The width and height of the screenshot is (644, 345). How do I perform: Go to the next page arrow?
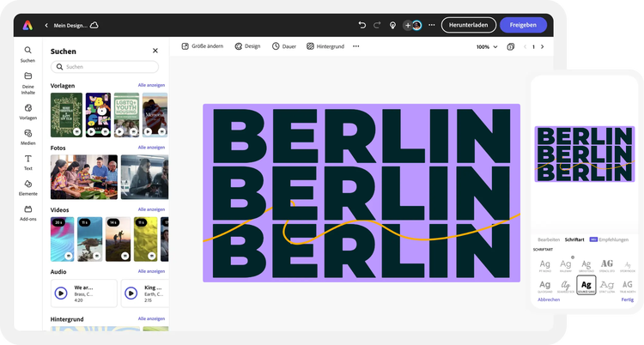click(x=543, y=46)
